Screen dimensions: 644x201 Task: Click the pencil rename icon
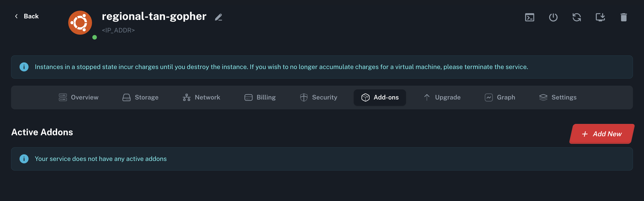[x=219, y=17]
